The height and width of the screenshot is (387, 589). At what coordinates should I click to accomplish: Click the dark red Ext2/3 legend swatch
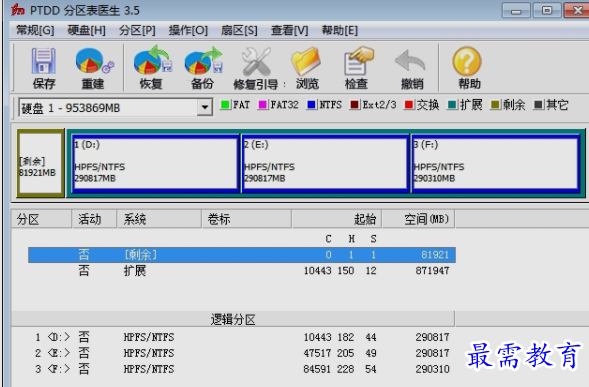click(354, 105)
